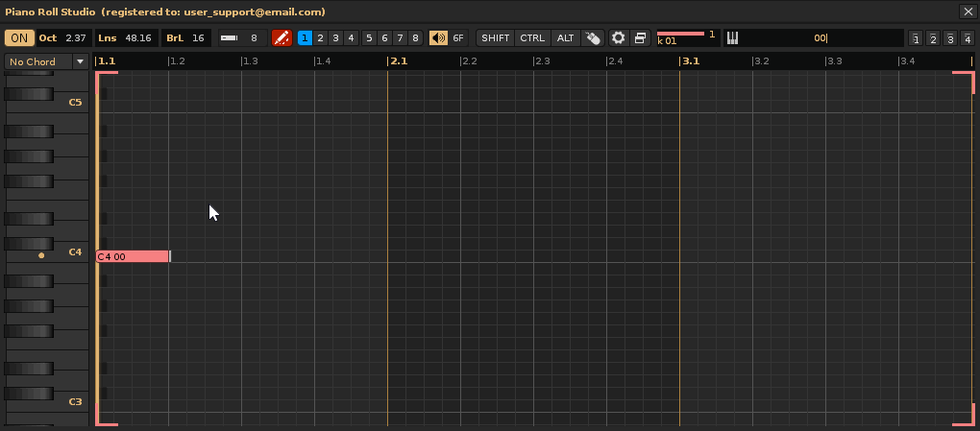The height and width of the screenshot is (431, 980).
Task: Toggle the SHIFT modifier button
Action: coord(496,38)
